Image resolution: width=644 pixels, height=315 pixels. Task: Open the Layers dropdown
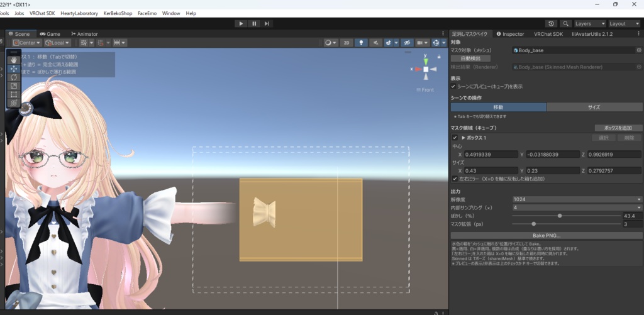(590, 24)
